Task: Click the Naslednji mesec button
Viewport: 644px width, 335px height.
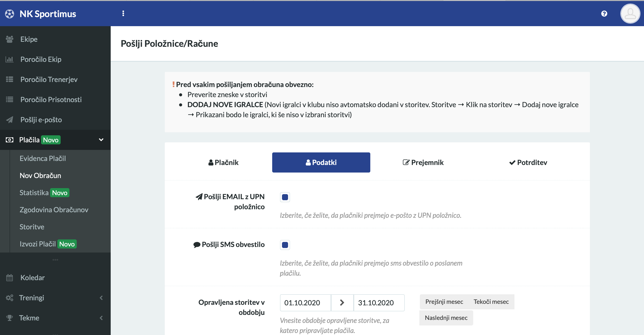Action: [446, 318]
